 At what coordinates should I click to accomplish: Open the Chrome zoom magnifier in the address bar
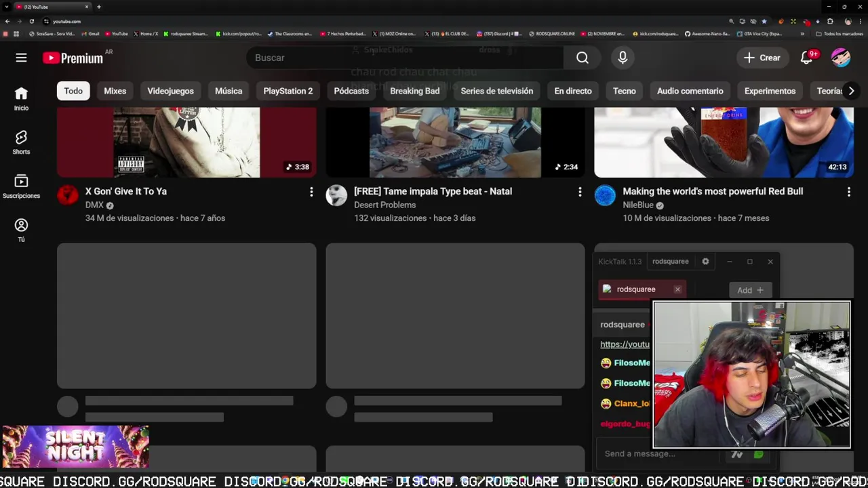coord(731,21)
